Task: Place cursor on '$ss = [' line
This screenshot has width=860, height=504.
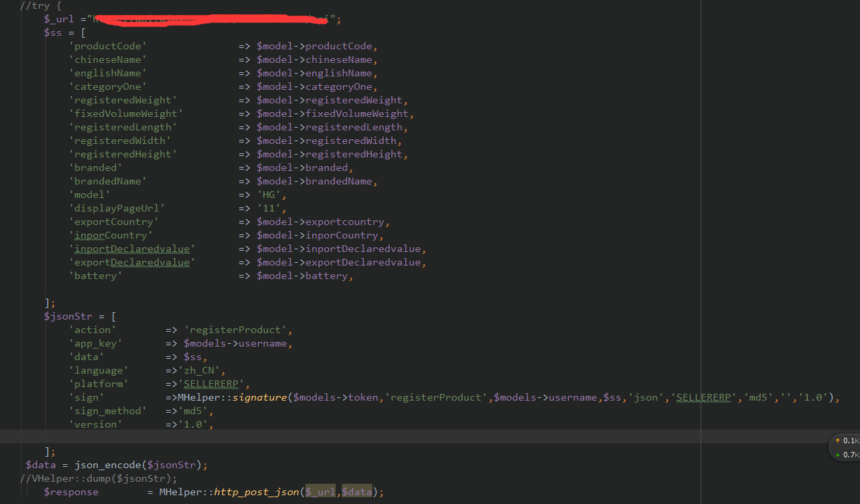Action: 65,32
